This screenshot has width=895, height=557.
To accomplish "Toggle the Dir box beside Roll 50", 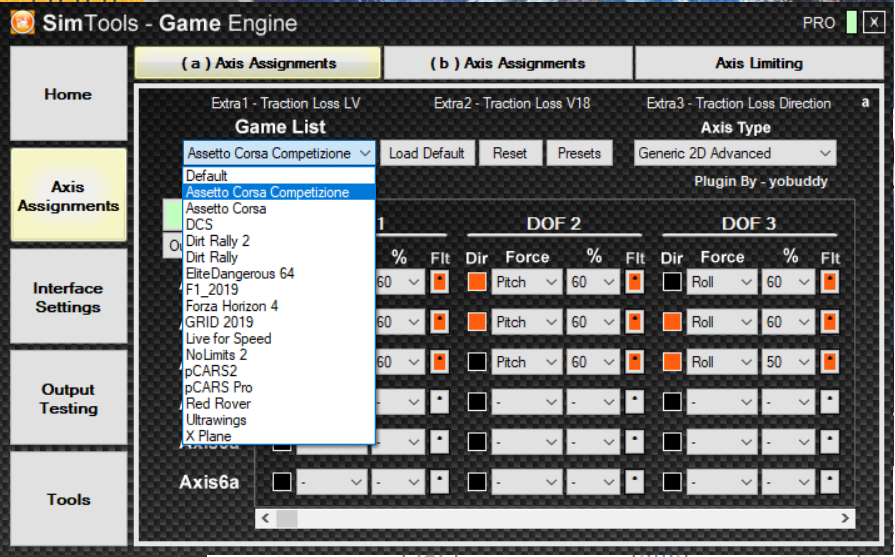I will point(672,362).
